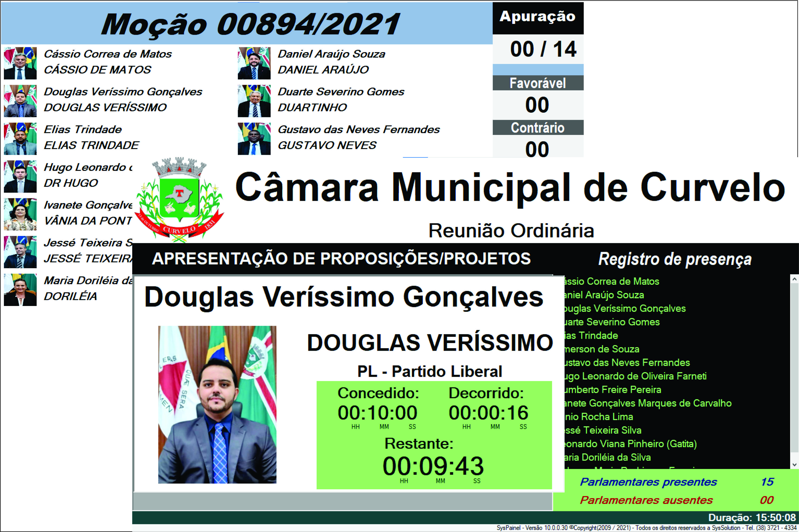This screenshot has width=799, height=532.
Task: Click Duartinho portrait thumbnail
Action: pyautogui.click(x=254, y=101)
